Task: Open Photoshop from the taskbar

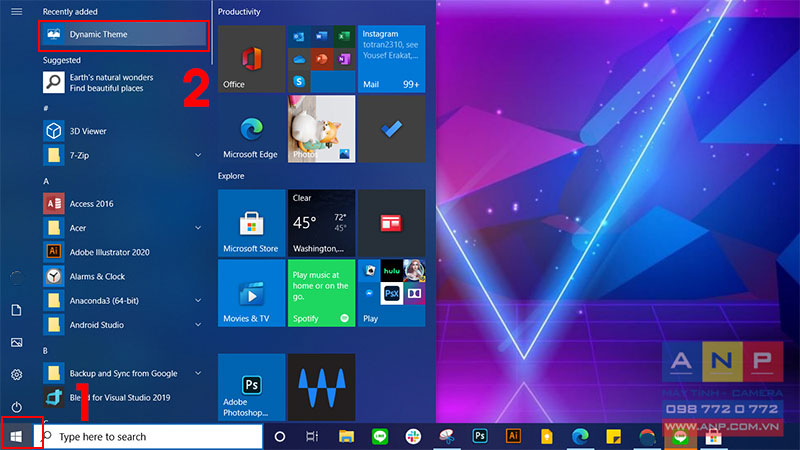Action: point(480,437)
